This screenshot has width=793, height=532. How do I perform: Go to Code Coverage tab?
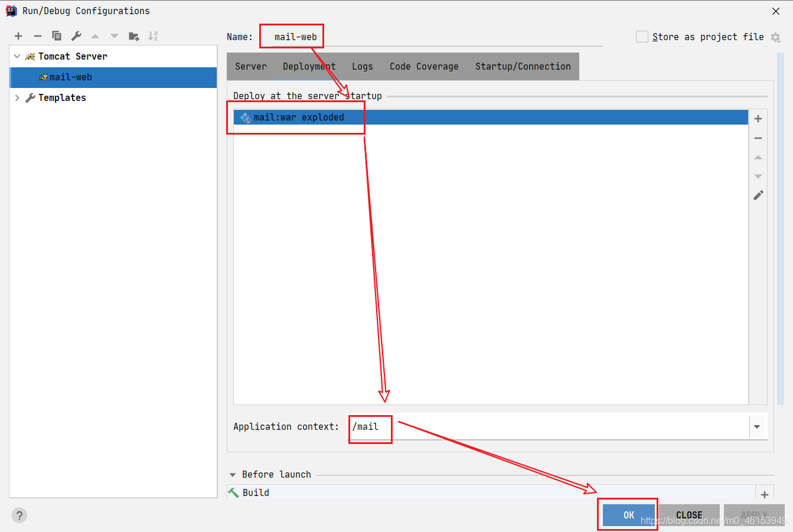coord(424,66)
